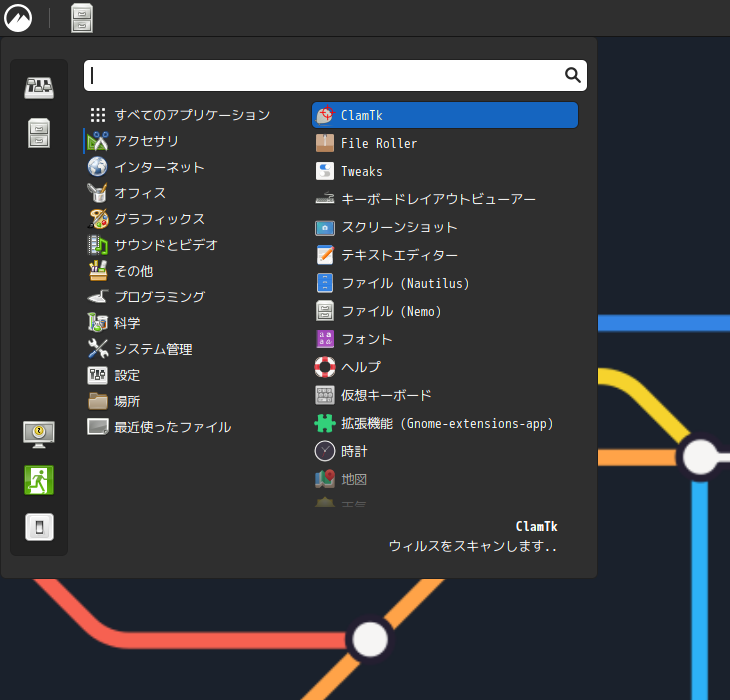The width and height of the screenshot is (730, 700).
Task: Select 設定 category
Action: click(193, 375)
